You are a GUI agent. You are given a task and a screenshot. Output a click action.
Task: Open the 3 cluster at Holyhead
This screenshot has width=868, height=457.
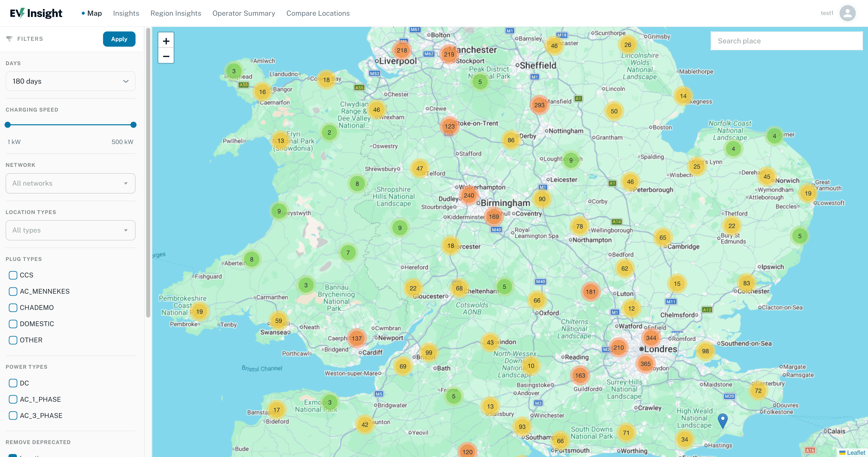[234, 71]
